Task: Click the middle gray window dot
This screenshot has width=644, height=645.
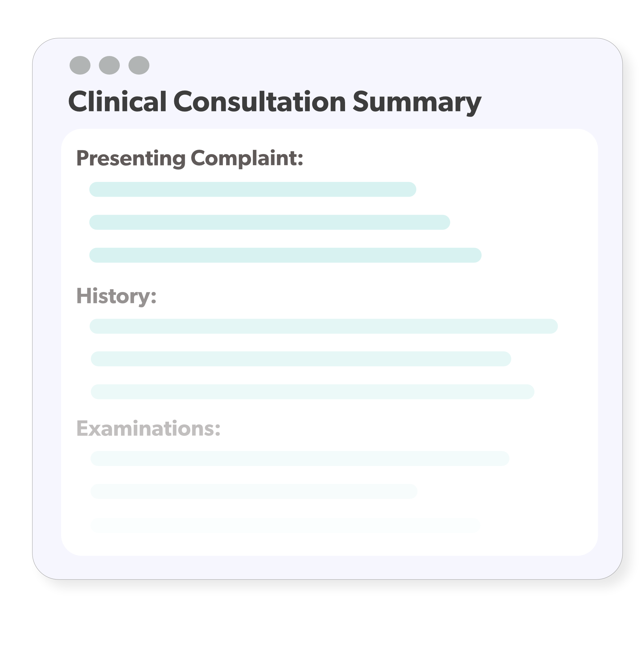Action: [109, 65]
